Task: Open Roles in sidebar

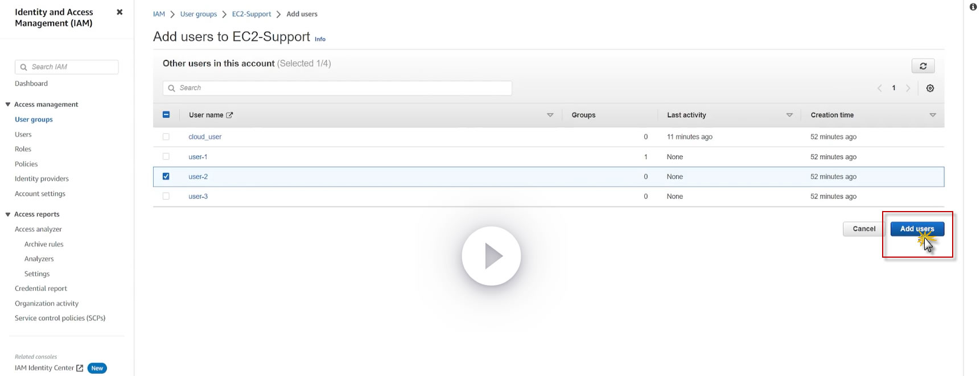Action: (23, 149)
